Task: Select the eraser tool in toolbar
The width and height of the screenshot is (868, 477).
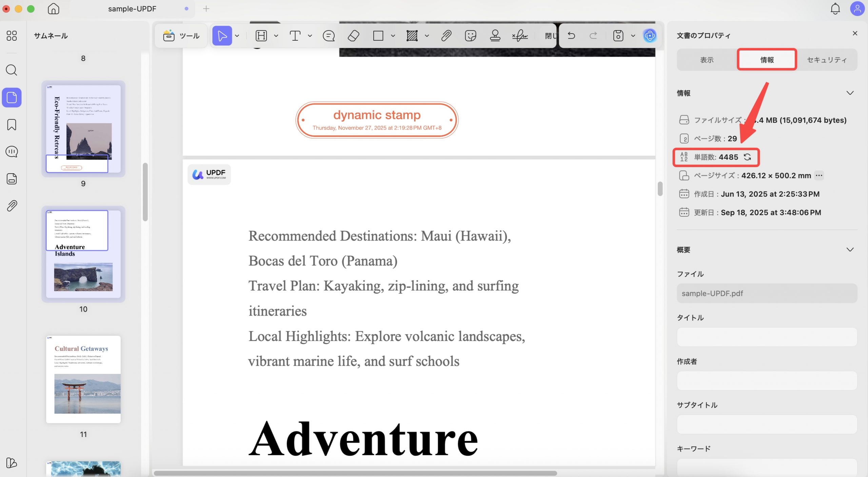Action: coord(353,36)
